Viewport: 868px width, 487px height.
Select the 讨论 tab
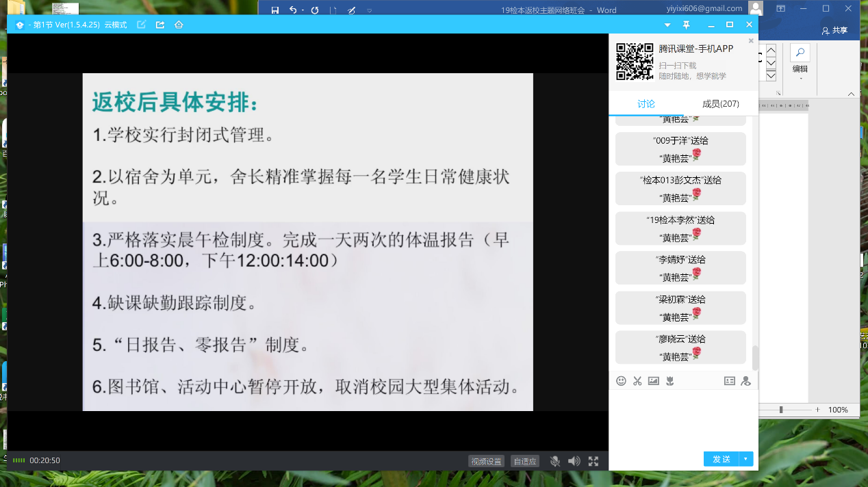pos(646,104)
